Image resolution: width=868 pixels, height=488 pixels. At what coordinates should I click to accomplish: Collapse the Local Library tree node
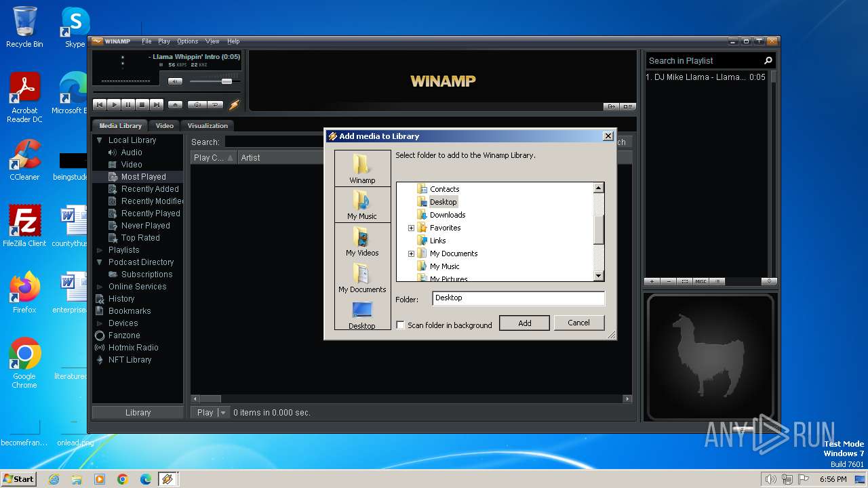pos(100,140)
